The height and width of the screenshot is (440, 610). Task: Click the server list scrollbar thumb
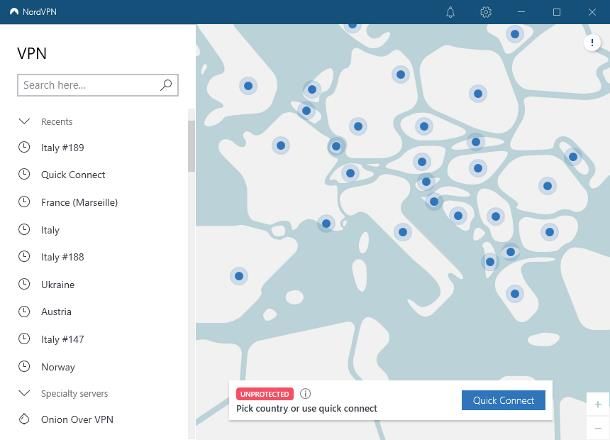point(191,146)
